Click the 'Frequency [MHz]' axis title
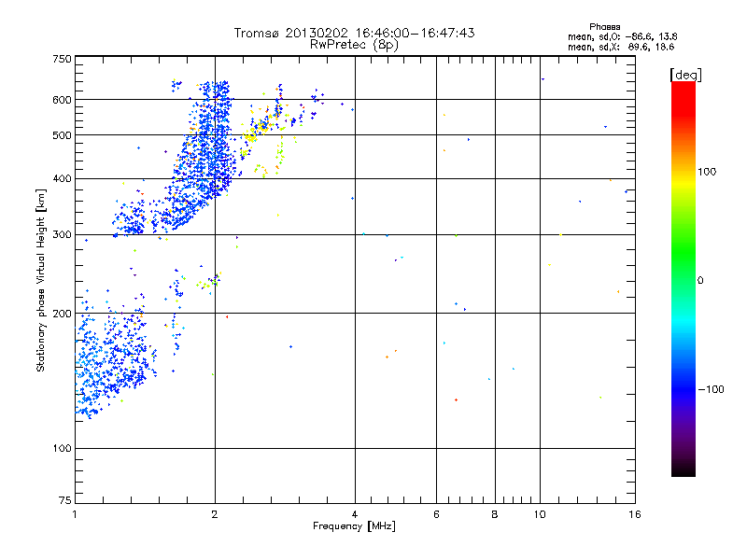 (354, 526)
